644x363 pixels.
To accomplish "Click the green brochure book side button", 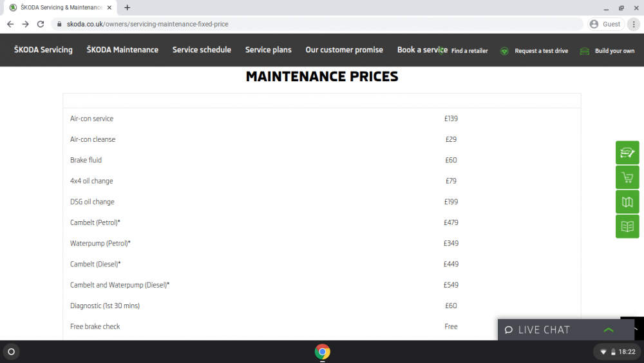I will click(627, 226).
